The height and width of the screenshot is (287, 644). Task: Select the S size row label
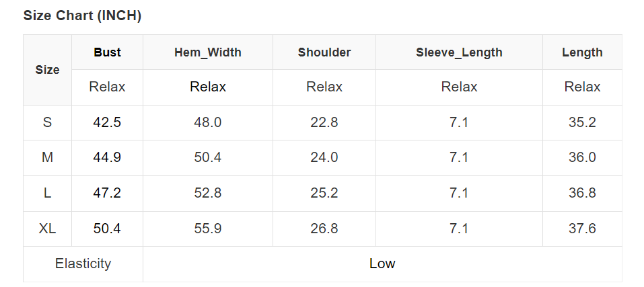point(47,122)
